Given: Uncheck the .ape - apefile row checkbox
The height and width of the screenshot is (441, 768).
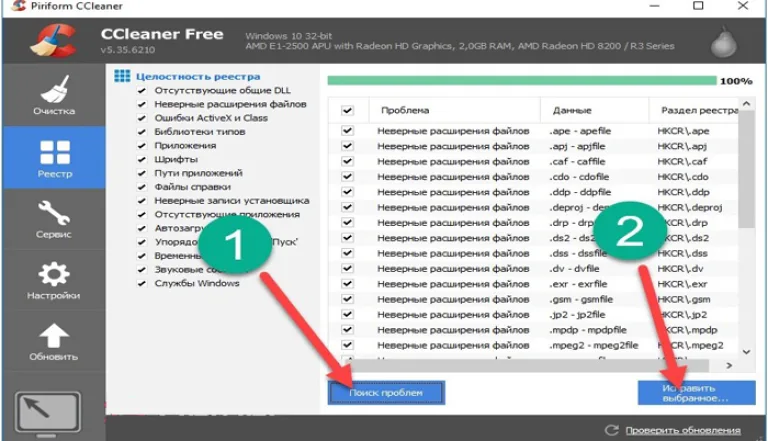Looking at the screenshot, I should (x=347, y=131).
